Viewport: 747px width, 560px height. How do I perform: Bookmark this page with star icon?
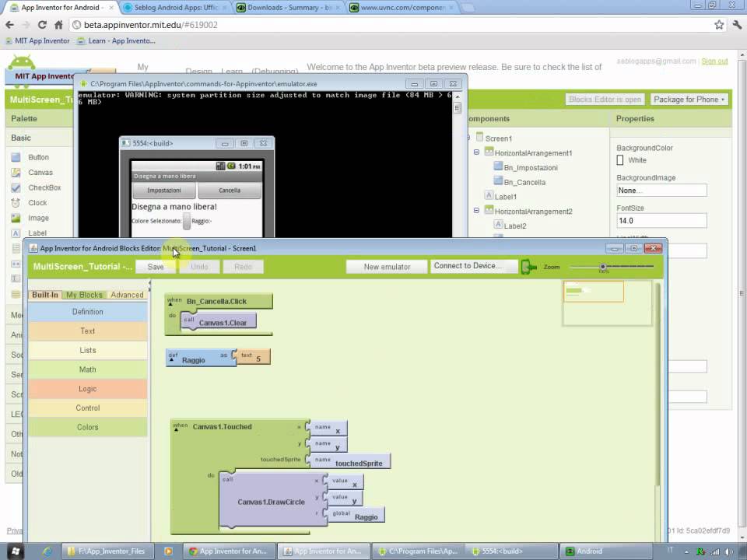[719, 25]
